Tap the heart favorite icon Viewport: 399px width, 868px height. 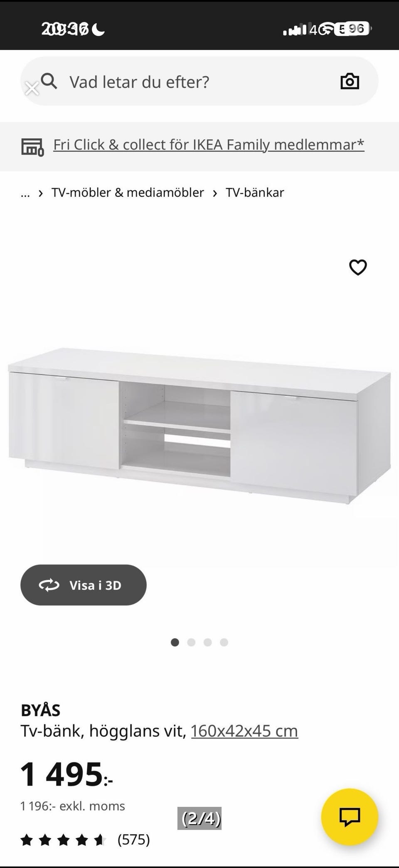pyautogui.click(x=358, y=267)
